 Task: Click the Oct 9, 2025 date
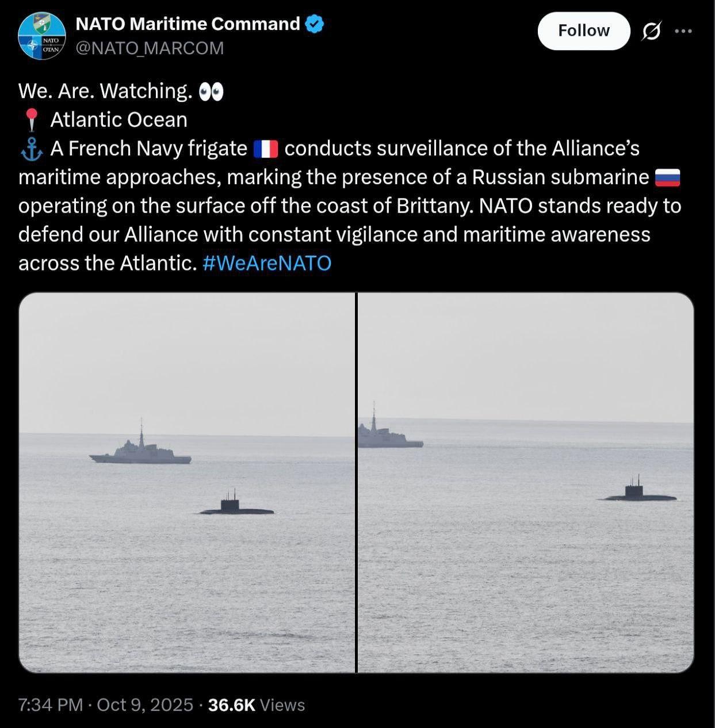(145, 705)
